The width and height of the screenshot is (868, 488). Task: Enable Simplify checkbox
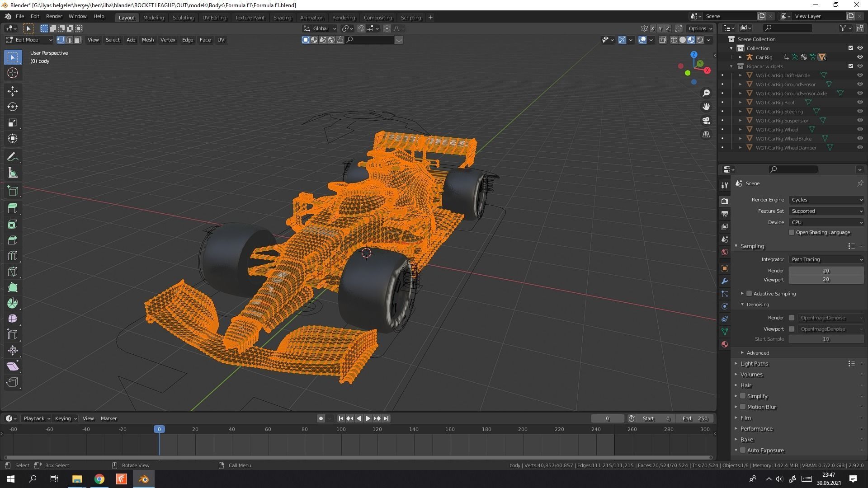click(743, 396)
